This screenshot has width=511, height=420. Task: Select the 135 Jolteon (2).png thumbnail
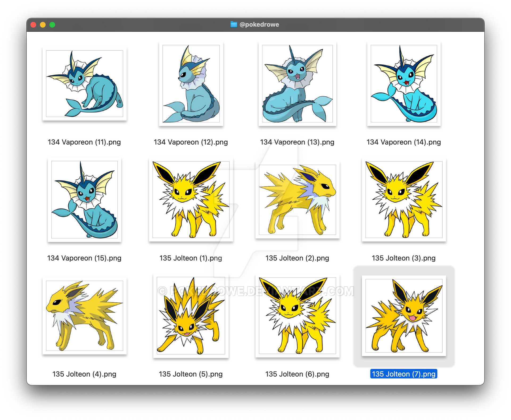point(297,200)
